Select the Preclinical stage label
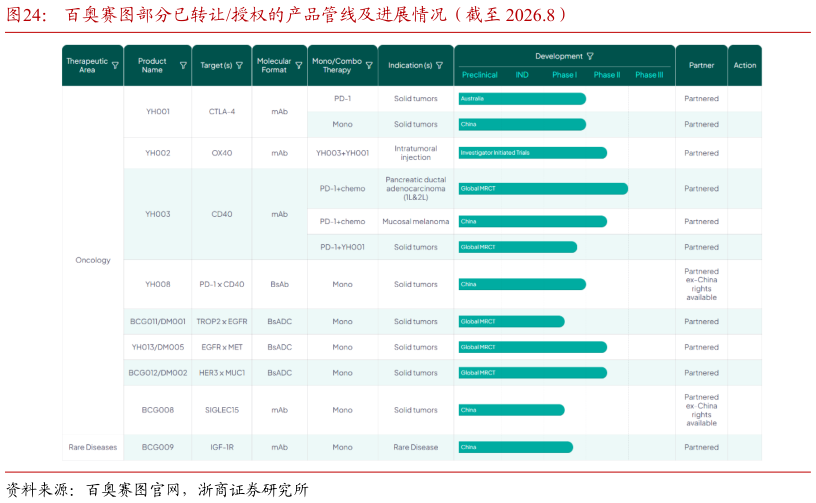 479,75
